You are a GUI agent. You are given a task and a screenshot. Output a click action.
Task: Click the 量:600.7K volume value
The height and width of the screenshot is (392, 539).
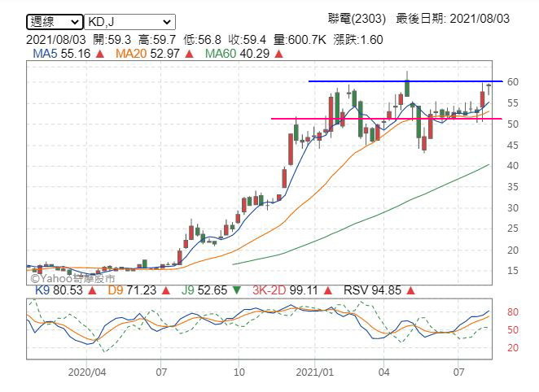click(300, 40)
